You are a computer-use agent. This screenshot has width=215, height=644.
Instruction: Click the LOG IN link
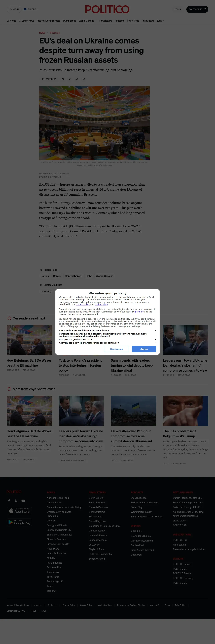click(x=178, y=9)
